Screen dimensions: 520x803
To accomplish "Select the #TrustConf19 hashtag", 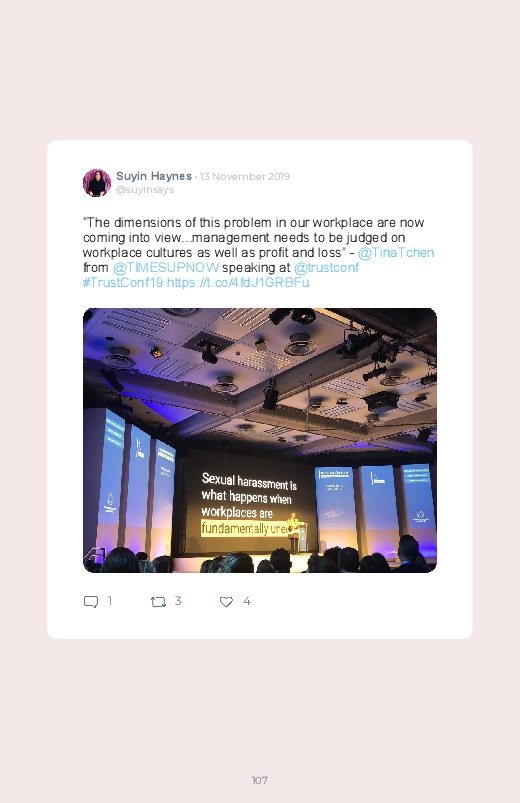I will 123,282.
